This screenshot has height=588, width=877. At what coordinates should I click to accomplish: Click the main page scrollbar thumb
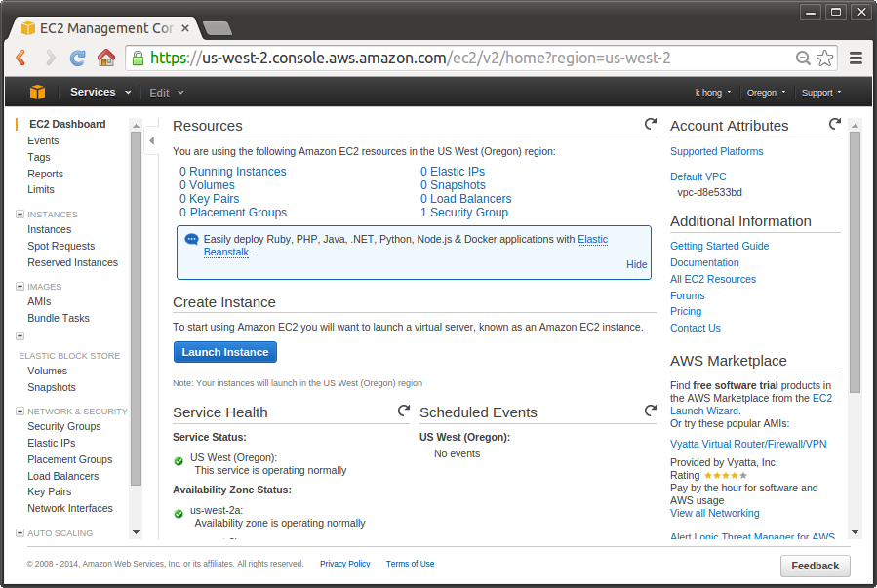coord(855,261)
